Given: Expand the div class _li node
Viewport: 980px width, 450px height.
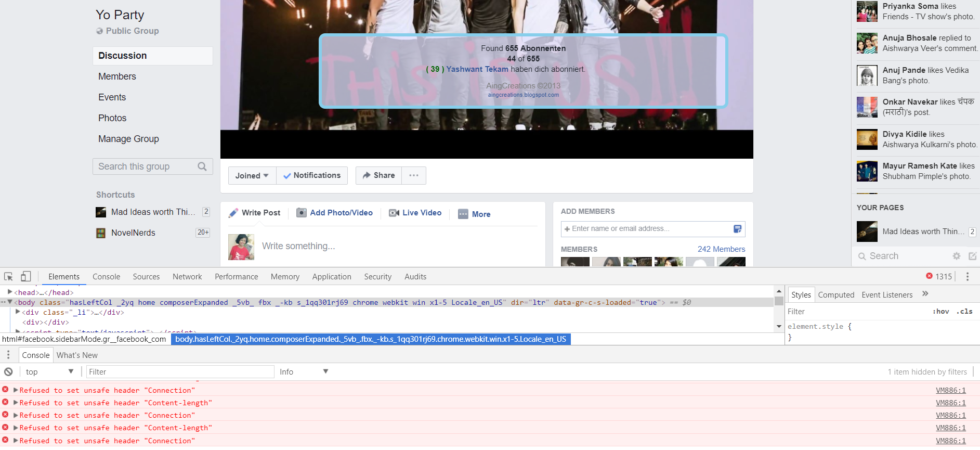Looking at the screenshot, I should click(18, 312).
